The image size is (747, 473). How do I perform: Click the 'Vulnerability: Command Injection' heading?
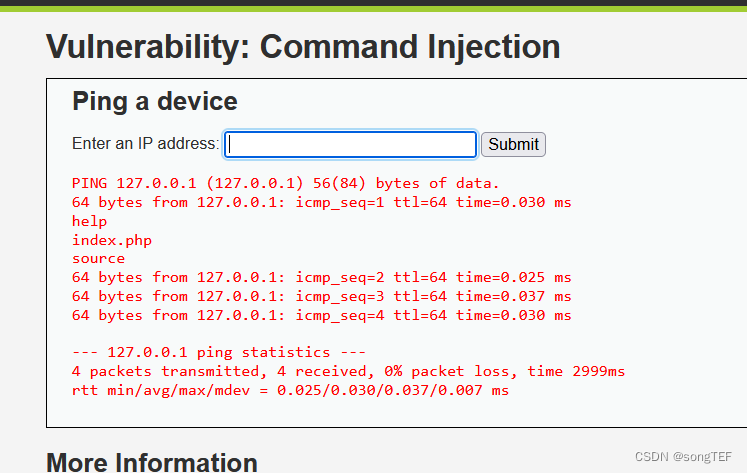[x=303, y=46]
